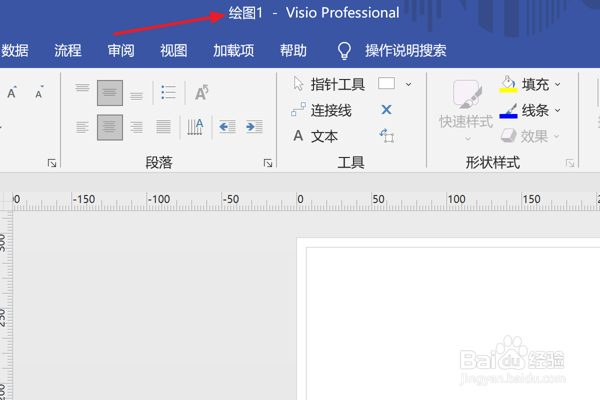Switch to the 审阅 tab
600x400 pixels.
pos(121,51)
